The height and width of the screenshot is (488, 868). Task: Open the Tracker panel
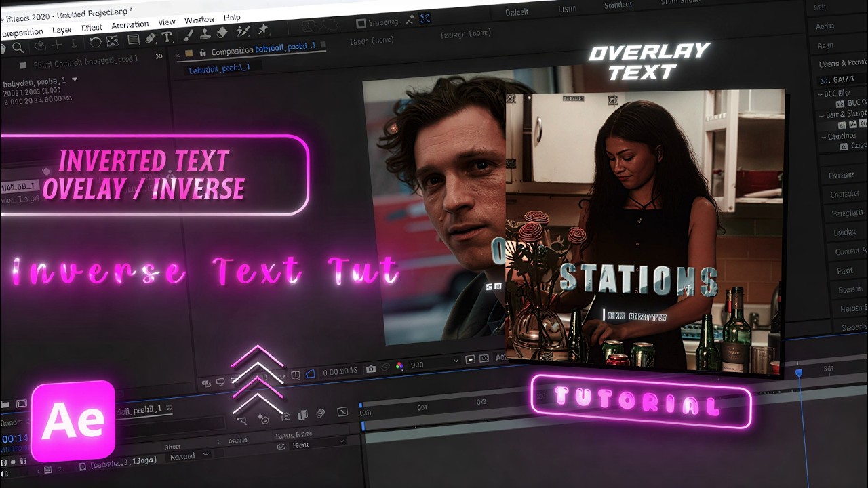845,232
